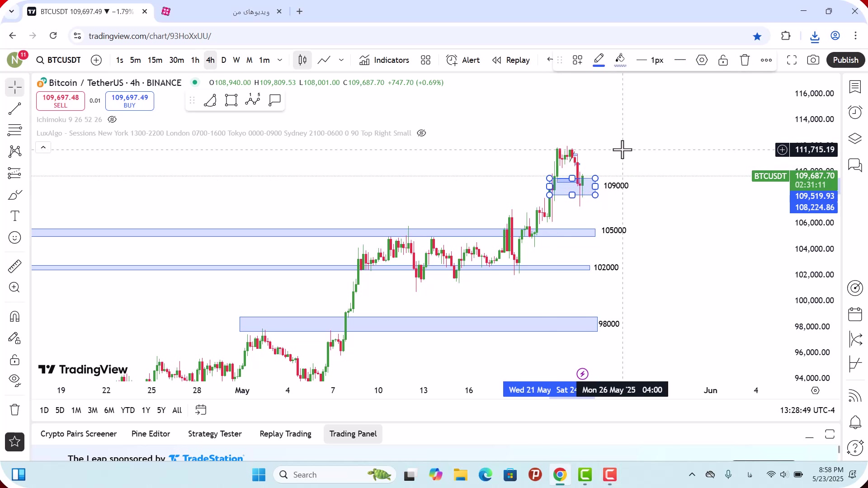Lock all drawing tools
This screenshot has height=488, width=868.
[x=14, y=360]
